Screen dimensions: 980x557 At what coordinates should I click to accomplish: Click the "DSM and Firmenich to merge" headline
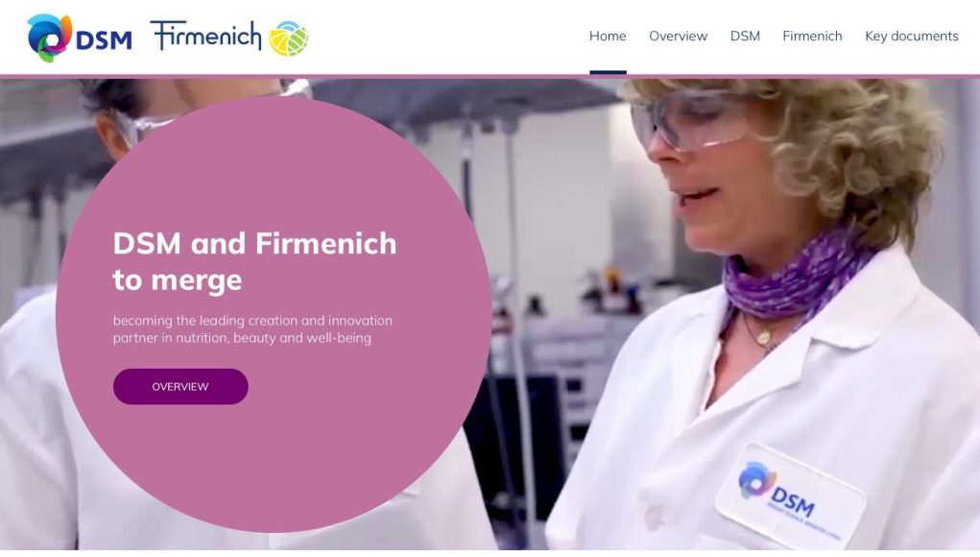[254, 261]
